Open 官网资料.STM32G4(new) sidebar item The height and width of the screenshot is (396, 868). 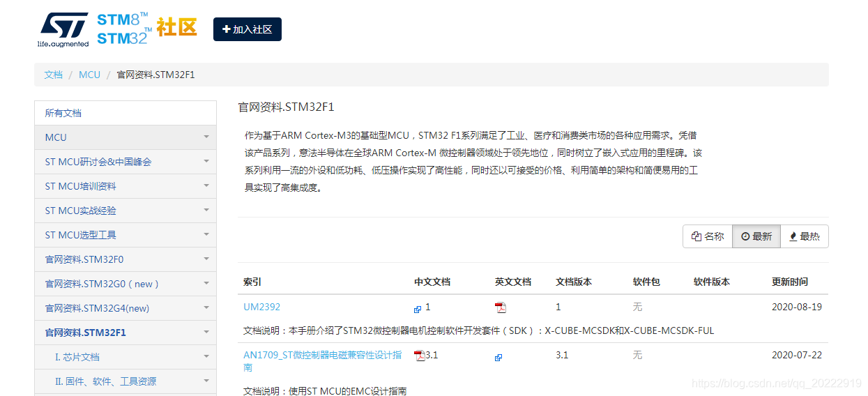125,308
